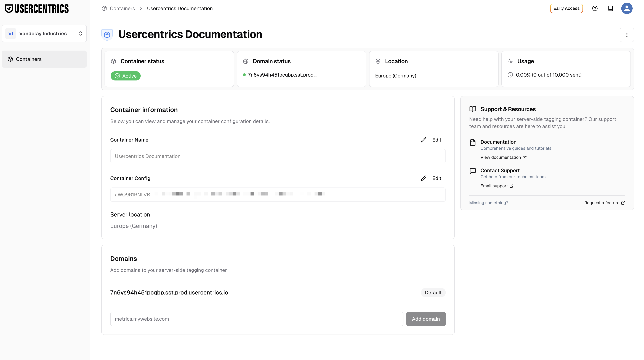The width and height of the screenshot is (644, 360).
Task: Click the Usercentrics Documentation breadcrumb
Action: (x=180, y=8)
